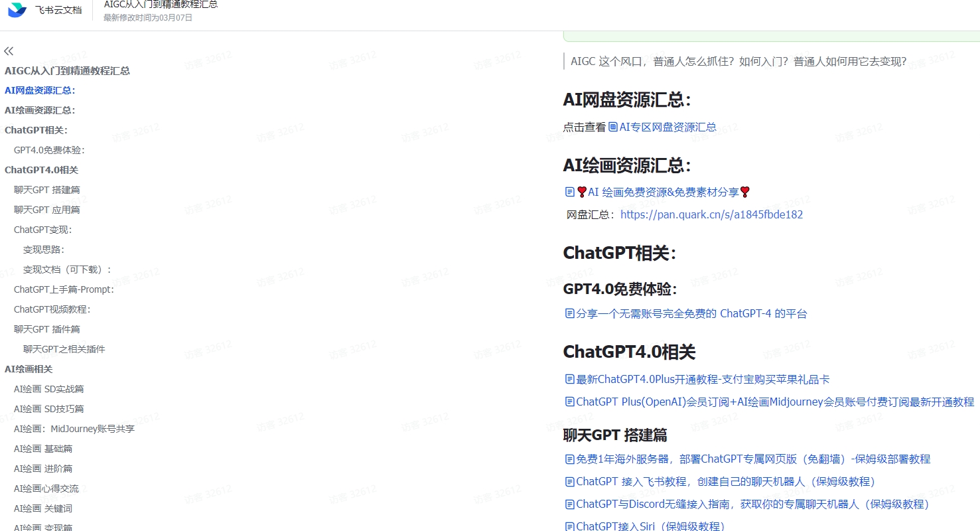Jump to AI绘画资源汇总 in outline
Screen dimensions: 980x531
40,110
